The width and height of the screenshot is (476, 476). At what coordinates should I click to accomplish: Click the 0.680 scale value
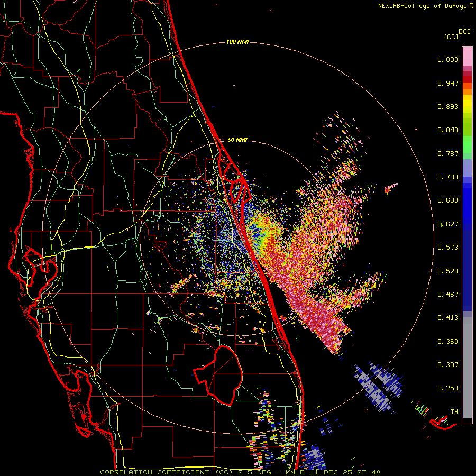tap(448, 200)
